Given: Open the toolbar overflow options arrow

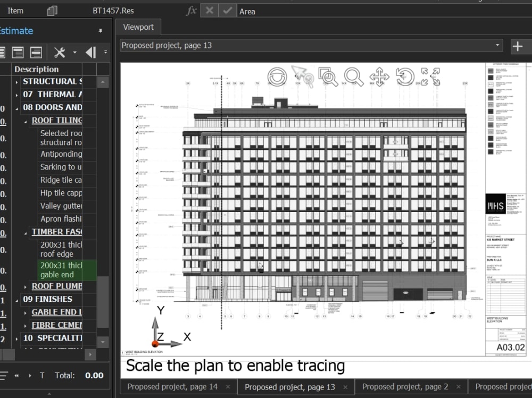Looking at the screenshot, I should [105, 52].
